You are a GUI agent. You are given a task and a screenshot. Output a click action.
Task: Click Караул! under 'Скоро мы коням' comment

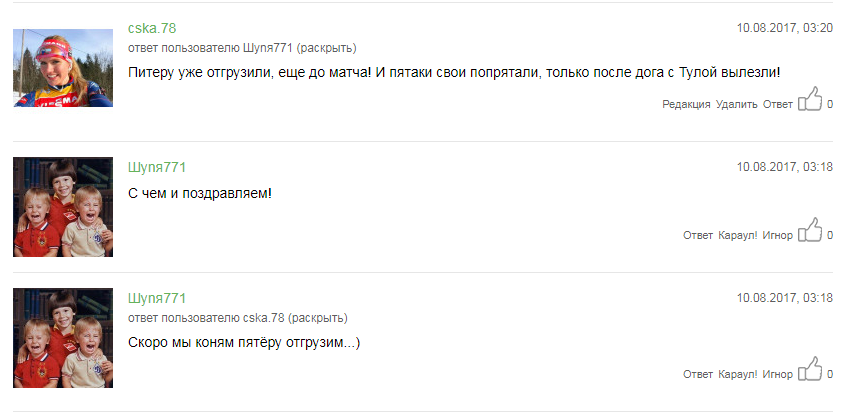(738, 374)
